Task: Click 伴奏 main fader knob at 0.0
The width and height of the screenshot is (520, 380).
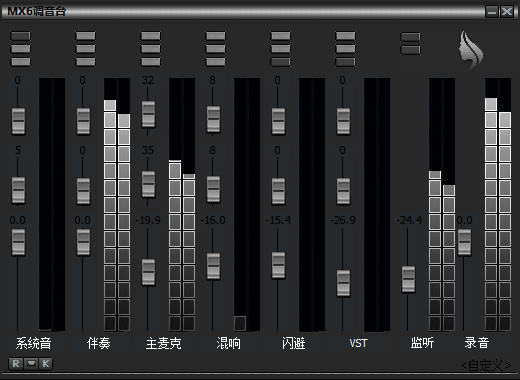Action: (83, 242)
